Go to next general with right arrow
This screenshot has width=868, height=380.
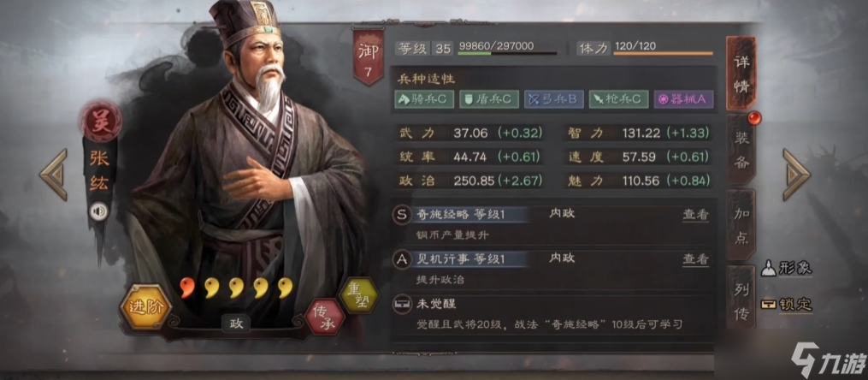coord(796,175)
